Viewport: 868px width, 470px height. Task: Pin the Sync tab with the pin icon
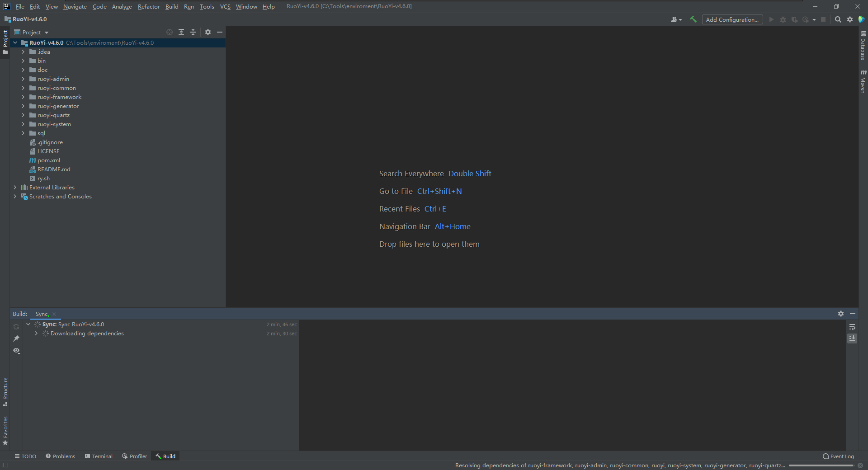coord(16,338)
